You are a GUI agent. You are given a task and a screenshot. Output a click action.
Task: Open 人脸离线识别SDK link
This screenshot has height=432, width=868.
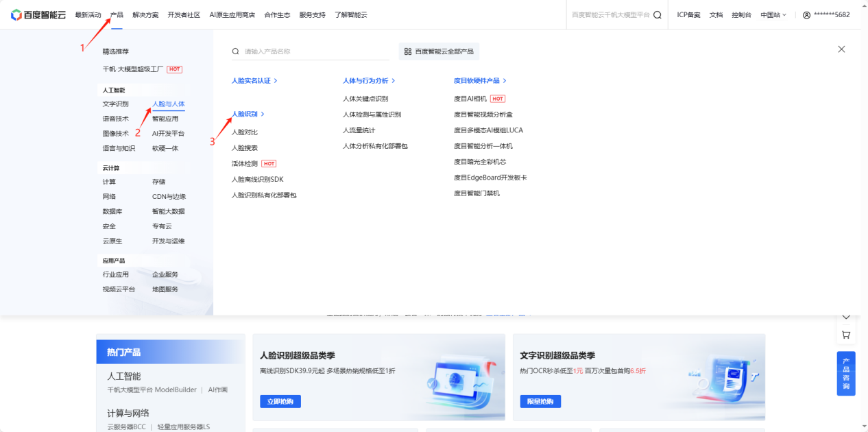[257, 179]
